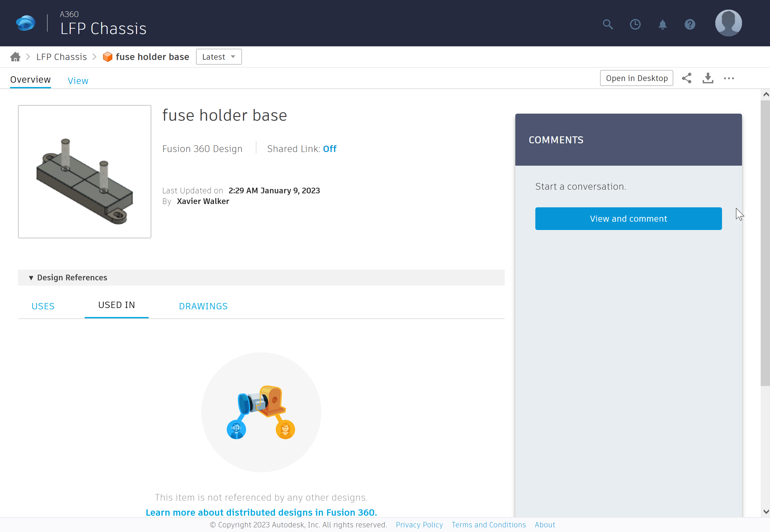Open more options with the ellipsis icon
The image size is (770, 532).
pos(729,78)
